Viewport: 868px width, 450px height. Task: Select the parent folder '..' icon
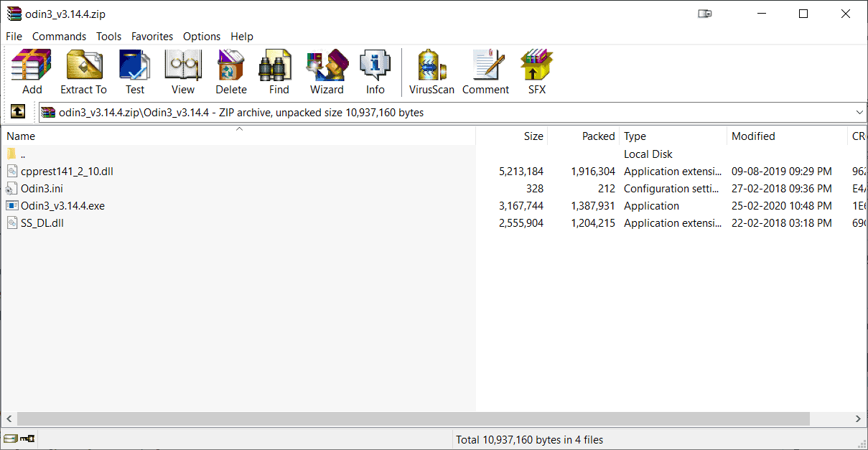[x=11, y=154]
